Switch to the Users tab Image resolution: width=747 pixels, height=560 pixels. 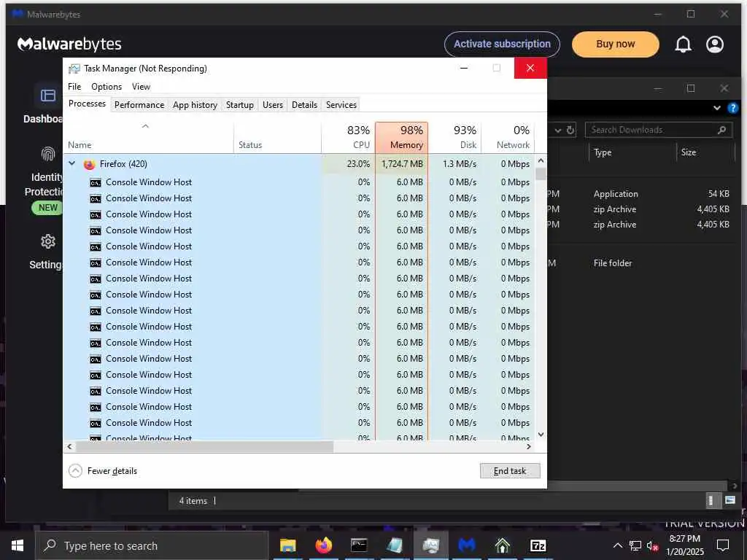[x=273, y=105]
